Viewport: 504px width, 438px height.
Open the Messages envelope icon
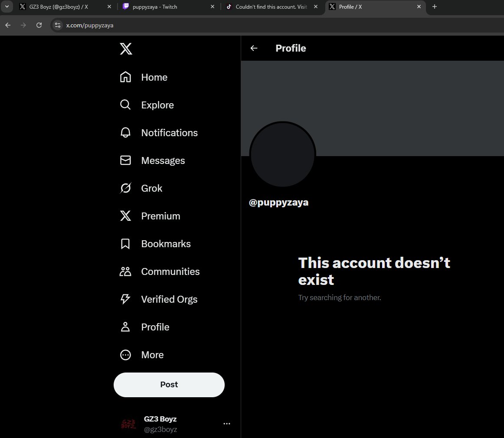coord(125,160)
